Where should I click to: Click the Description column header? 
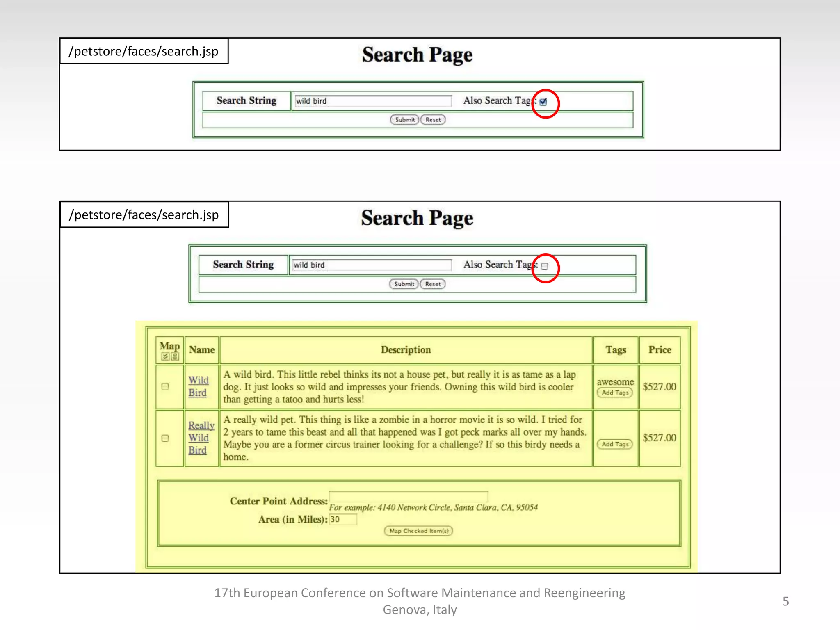406,350
